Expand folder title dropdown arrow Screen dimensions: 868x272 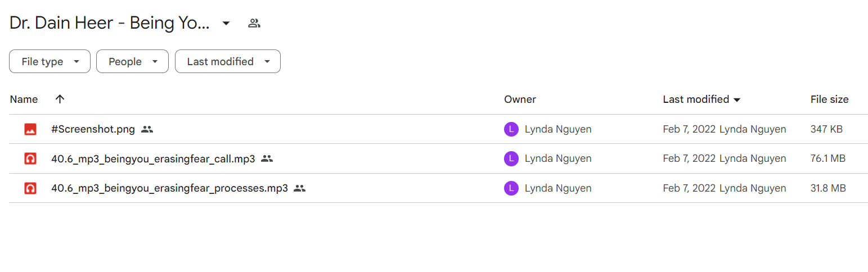(x=226, y=23)
